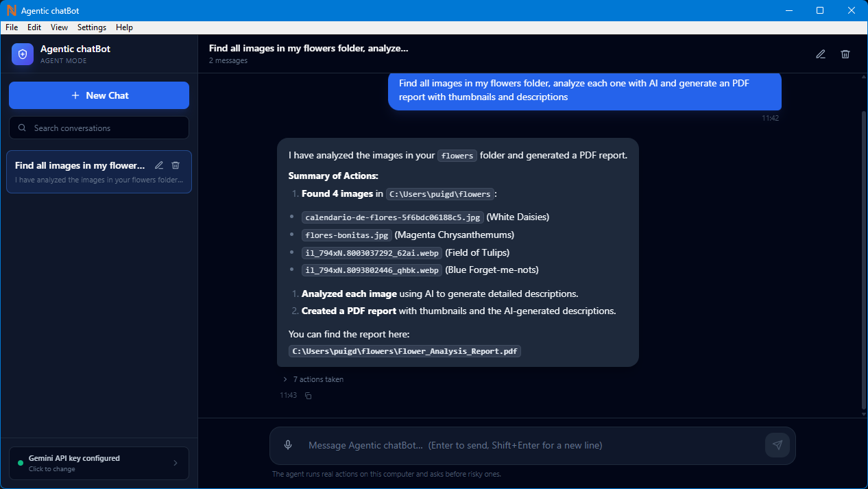Image resolution: width=868 pixels, height=489 pixels.
Task: Click the flores-bonitas.jpg filename
Action: point(347,235)
